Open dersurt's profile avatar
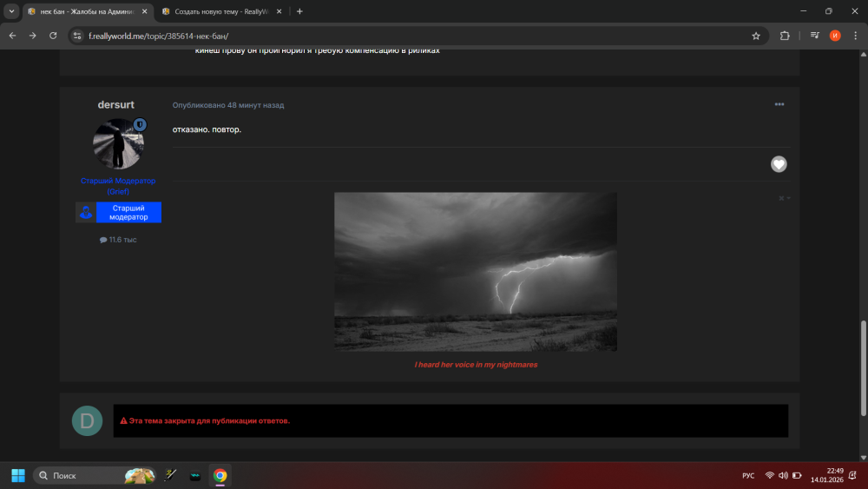 click(x=118, y=144)
